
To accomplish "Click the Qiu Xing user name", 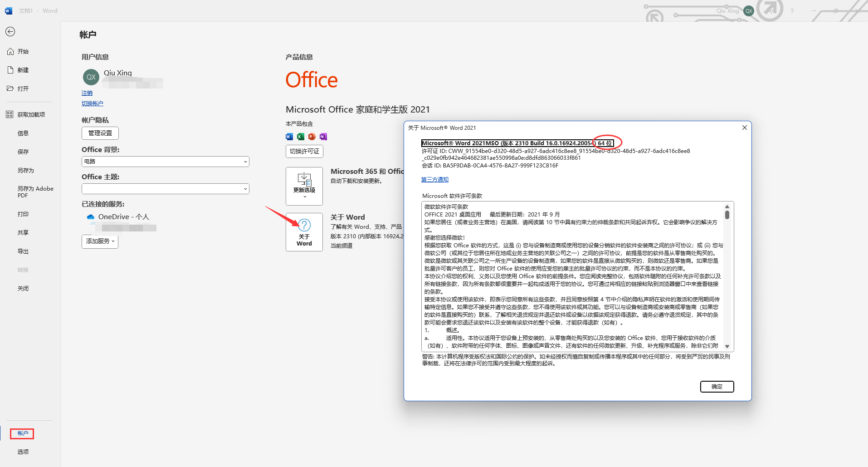I will (x=118, y=73).
